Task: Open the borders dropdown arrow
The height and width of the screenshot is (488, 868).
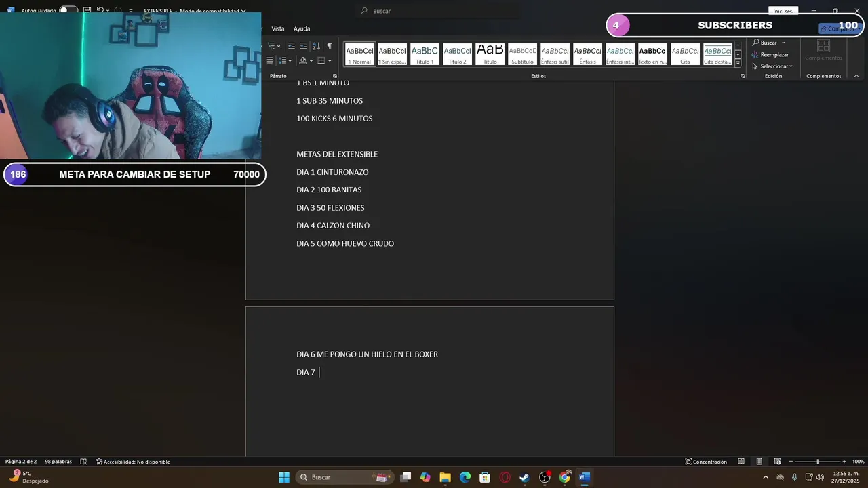Action: tap(330, 61)
